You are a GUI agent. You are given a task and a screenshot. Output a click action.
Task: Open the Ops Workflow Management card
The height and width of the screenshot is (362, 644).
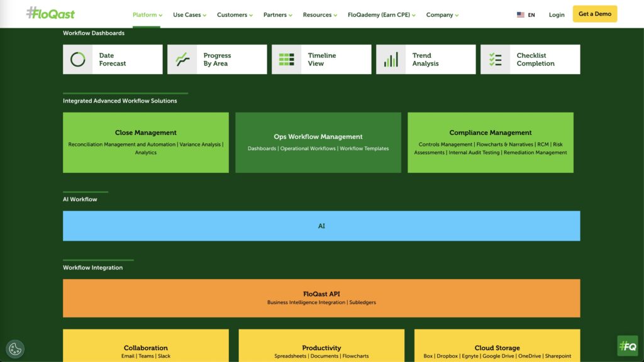point(318,143)
